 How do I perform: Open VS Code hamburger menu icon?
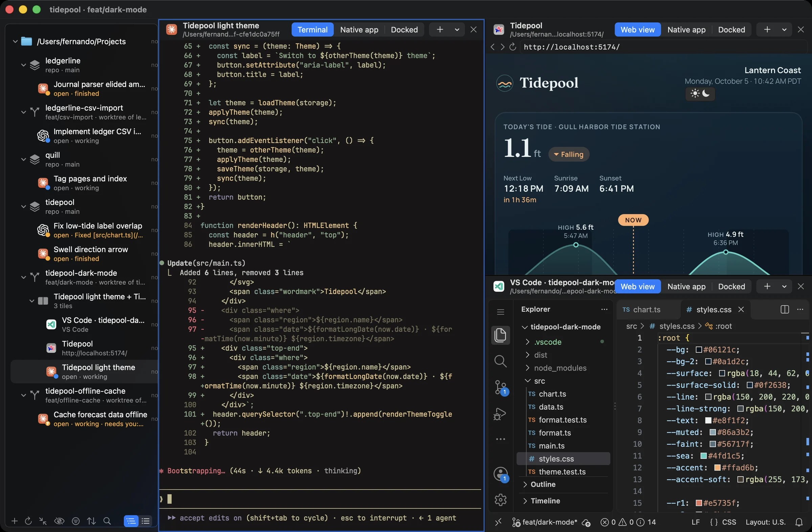(500, 312)
